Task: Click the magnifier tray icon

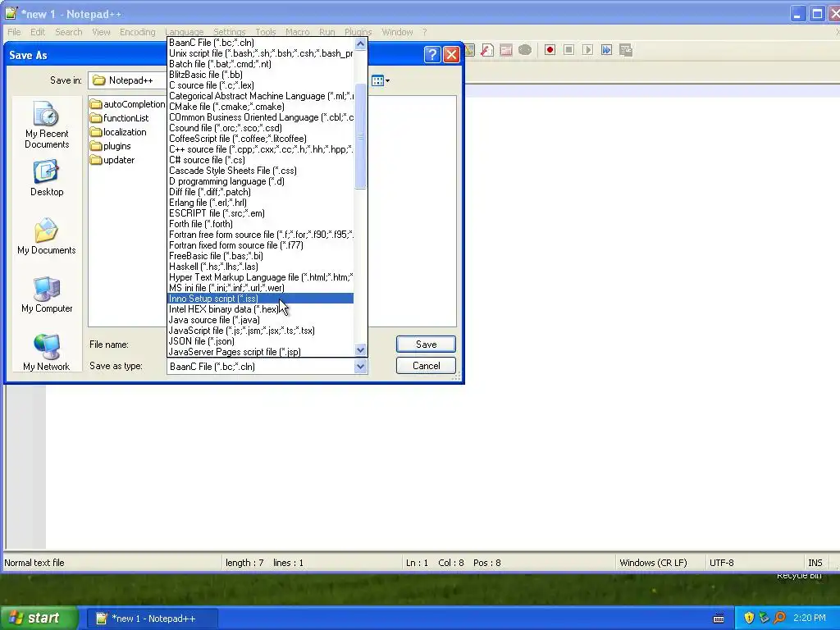Action: point(779,618)
